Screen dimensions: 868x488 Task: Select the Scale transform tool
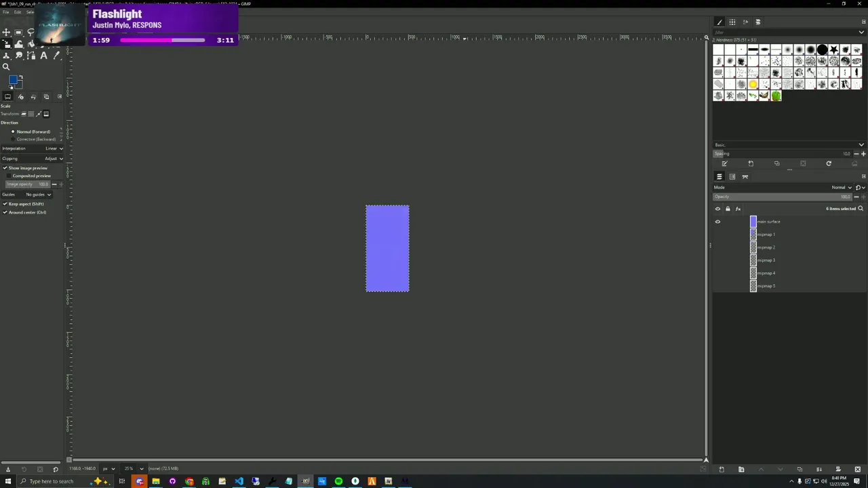coord(6,43)
